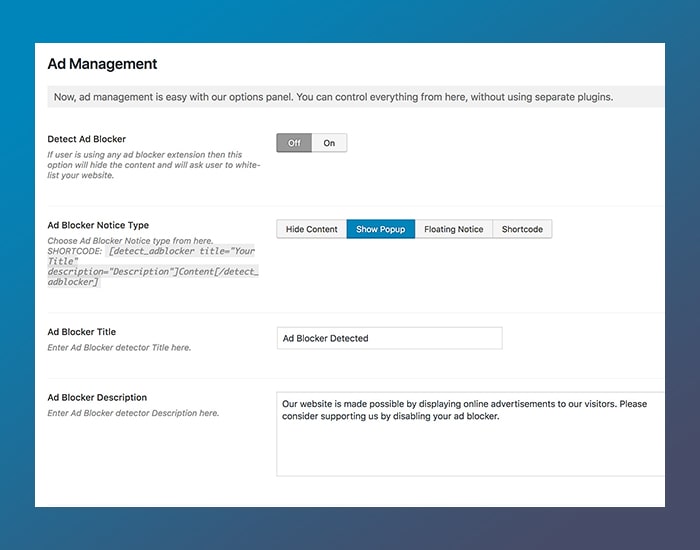Choose the Show Popup notice type
700x550 pixels.
pyautogui.click(x=381, y=229)
